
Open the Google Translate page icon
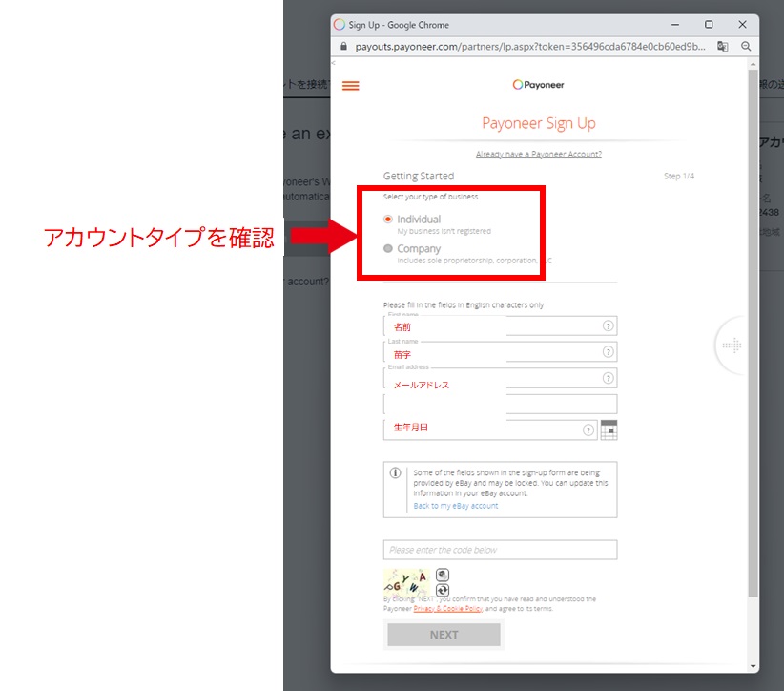[723, 47]
